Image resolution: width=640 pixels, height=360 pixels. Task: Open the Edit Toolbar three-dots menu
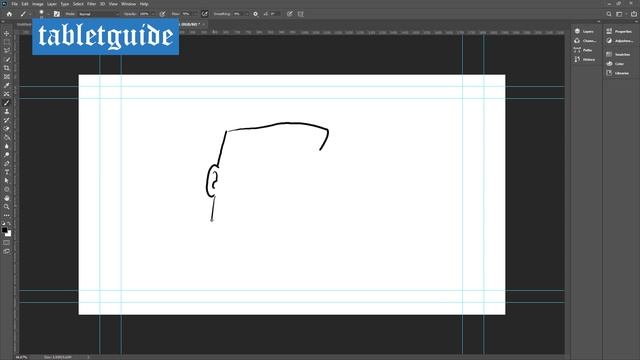pyautogui.click(x=7, y=216)
